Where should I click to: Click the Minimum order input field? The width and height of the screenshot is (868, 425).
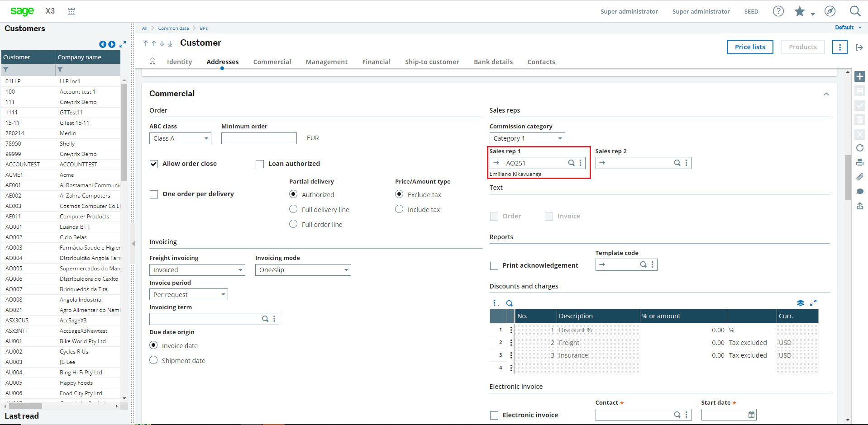[259, 138]
